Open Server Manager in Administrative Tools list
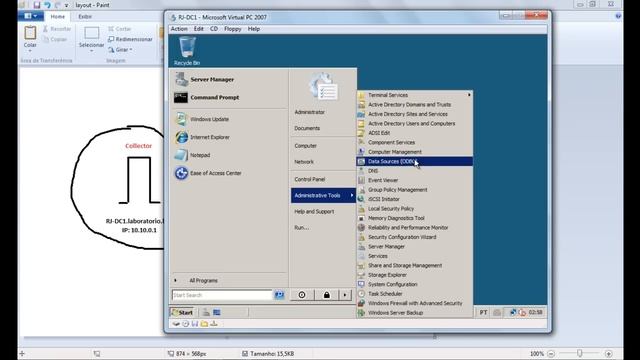640x360 pixels. (415, 247)
